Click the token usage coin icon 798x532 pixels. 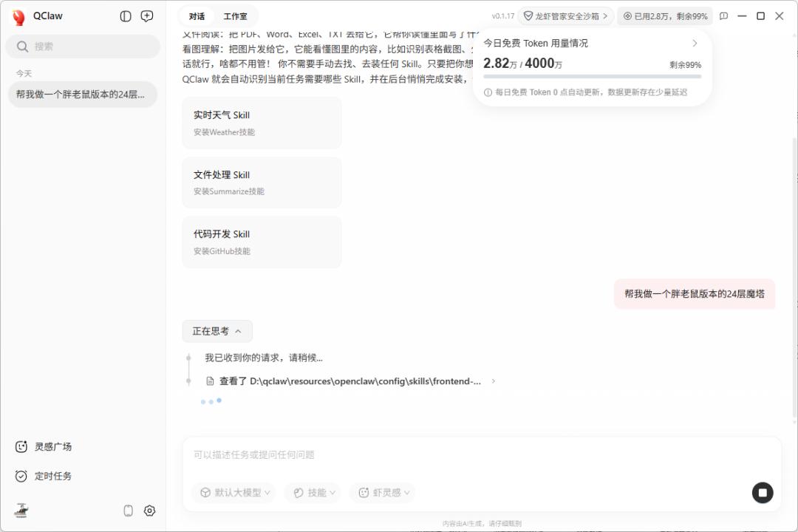tap(627, 16)
